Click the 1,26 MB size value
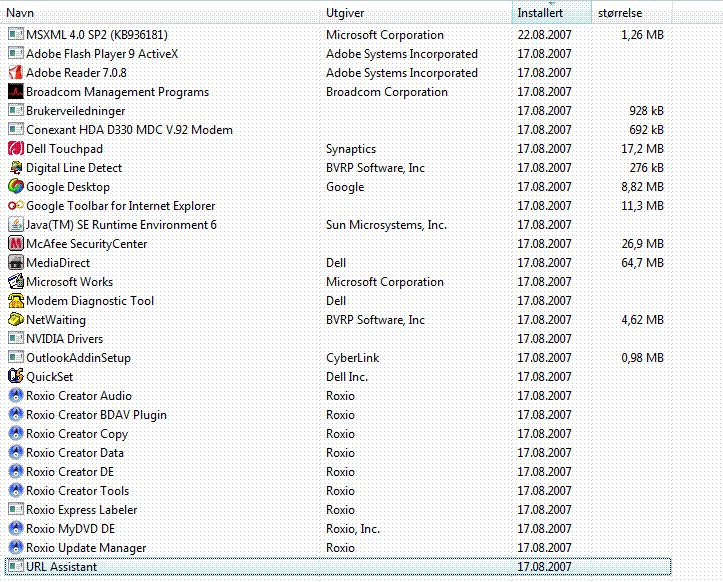The height and width of the screenshot is (582, 723). pos(642,35)
